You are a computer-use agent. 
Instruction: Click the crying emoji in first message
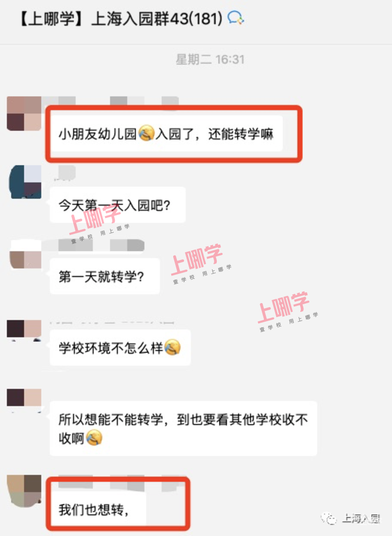click(147, 133)
